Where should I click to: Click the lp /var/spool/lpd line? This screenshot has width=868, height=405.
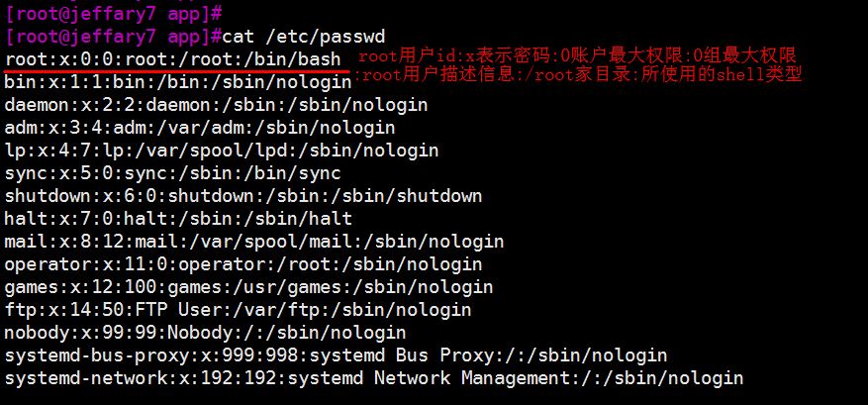point(222,151)
